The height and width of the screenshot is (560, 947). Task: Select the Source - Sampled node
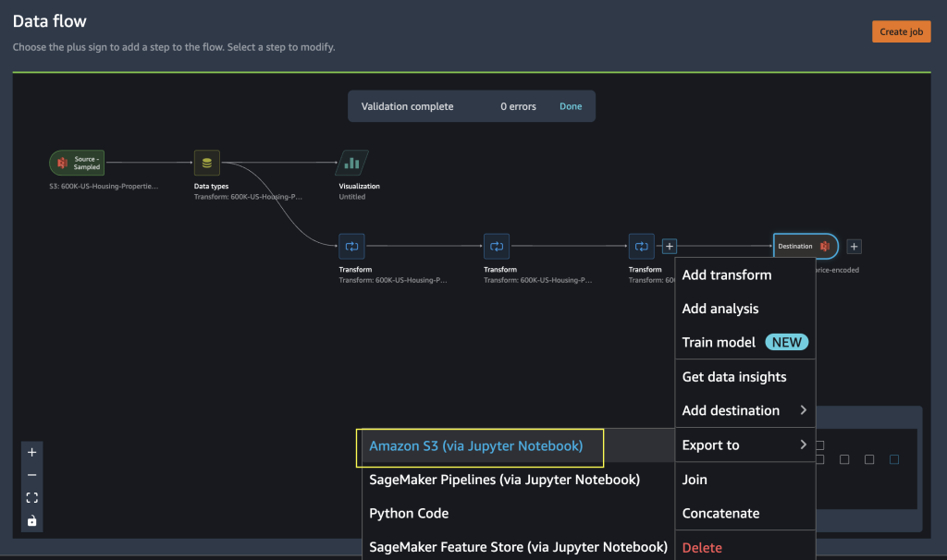(77, 163)
